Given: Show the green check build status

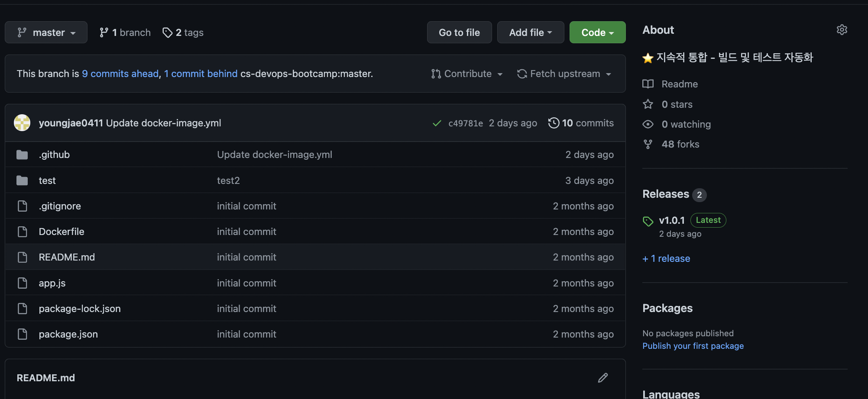Looking at the screenshot, I should [x=437, y=123].
